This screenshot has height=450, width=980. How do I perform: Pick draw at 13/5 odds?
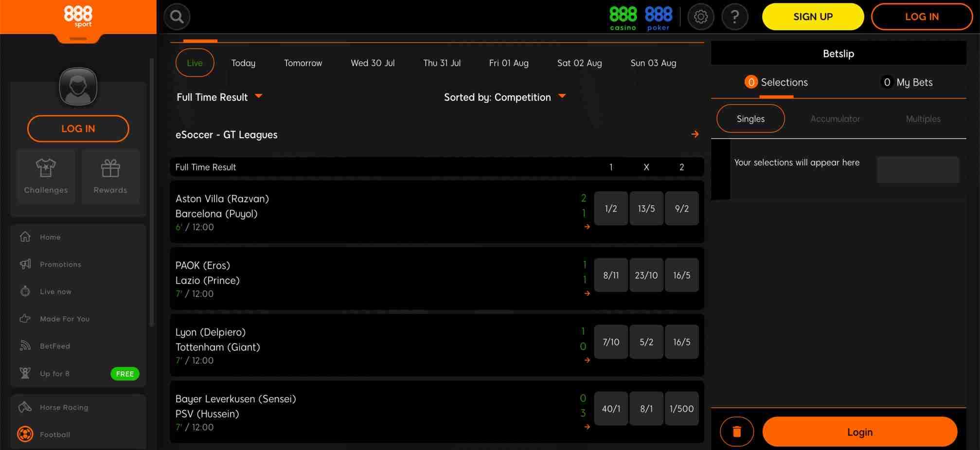646,208
